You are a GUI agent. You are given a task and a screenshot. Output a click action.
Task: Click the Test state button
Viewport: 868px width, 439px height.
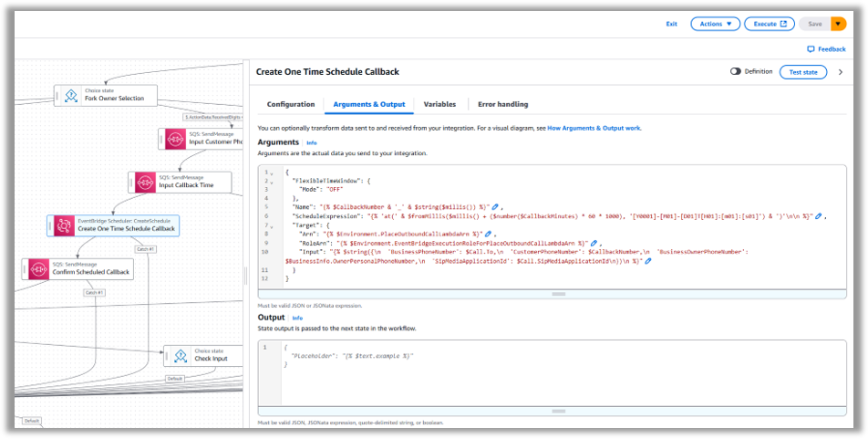point(803,72)
